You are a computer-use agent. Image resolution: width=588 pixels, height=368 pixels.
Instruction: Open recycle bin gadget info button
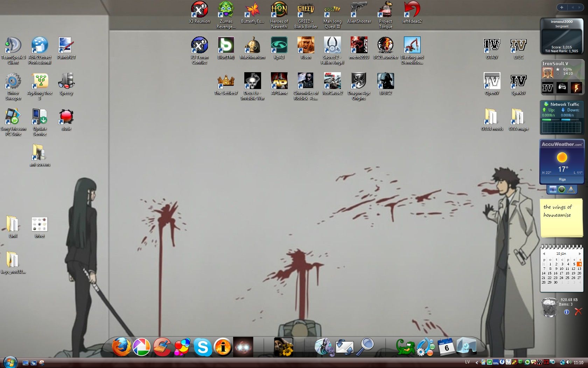point(567,312)
